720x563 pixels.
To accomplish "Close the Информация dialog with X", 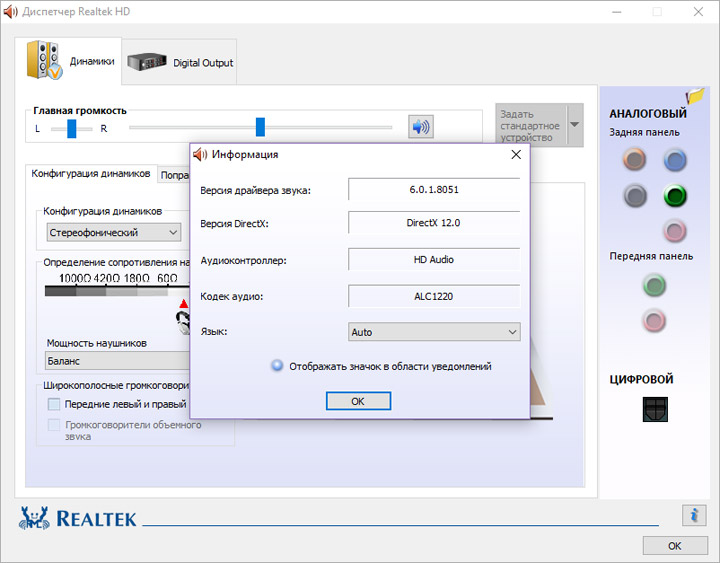I will [516, 154].
